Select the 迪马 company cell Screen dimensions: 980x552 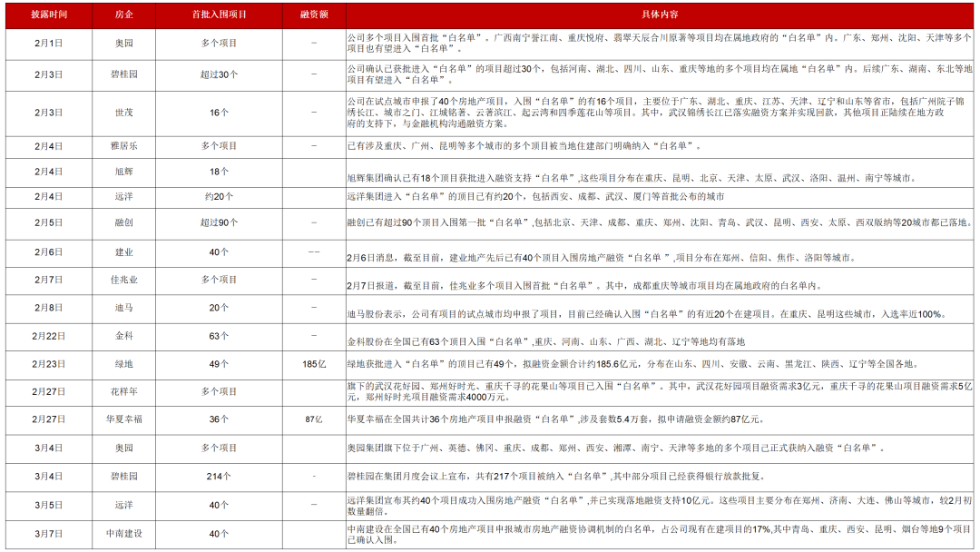pyautogui.click(x=123, y=308)
